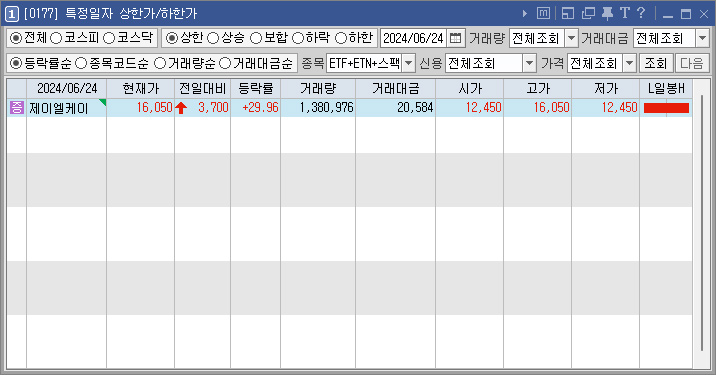Click the 저가 column header

click(x=605, y=89)
